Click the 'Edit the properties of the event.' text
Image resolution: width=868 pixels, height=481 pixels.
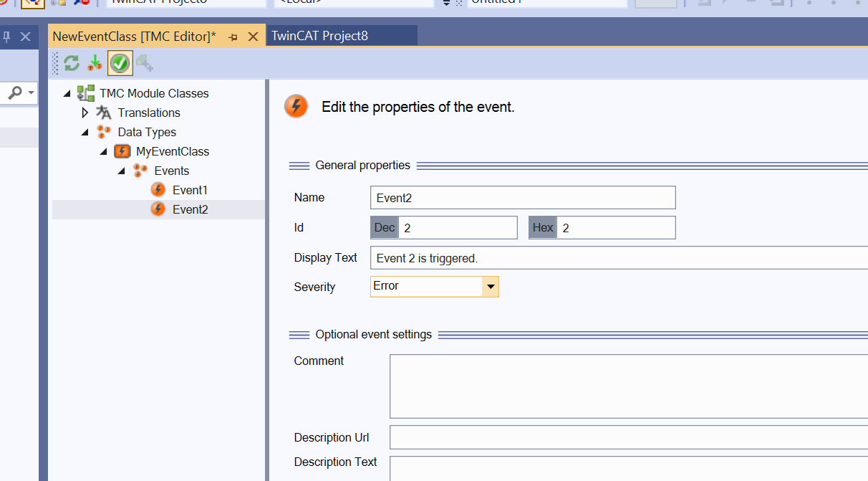pyautogui.click(x=418, y=108)
